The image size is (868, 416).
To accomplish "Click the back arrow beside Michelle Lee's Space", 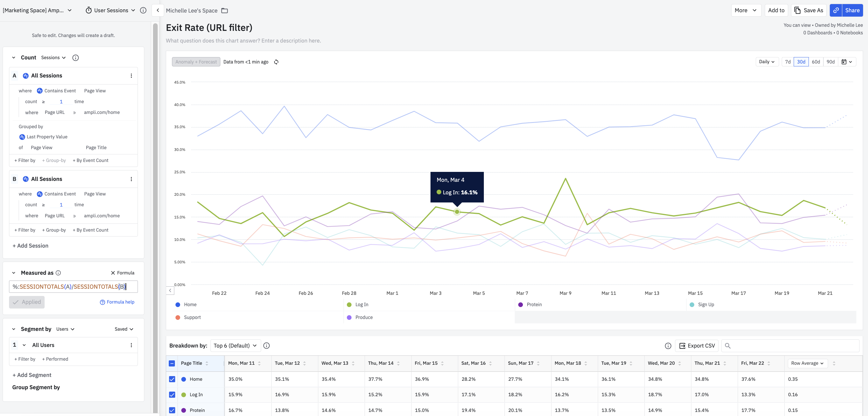I will coord(158,10).
